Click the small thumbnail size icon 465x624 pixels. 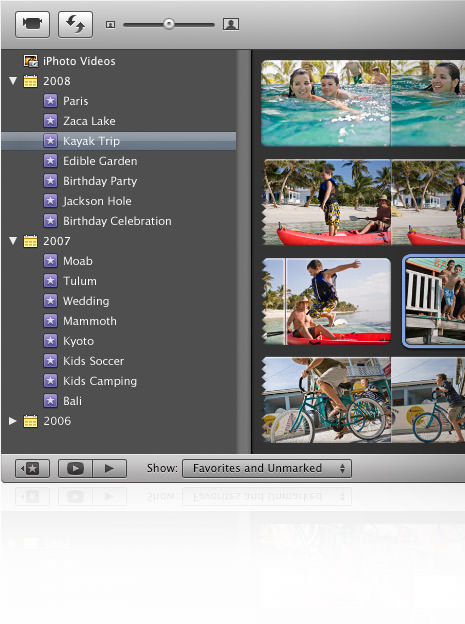110,25
